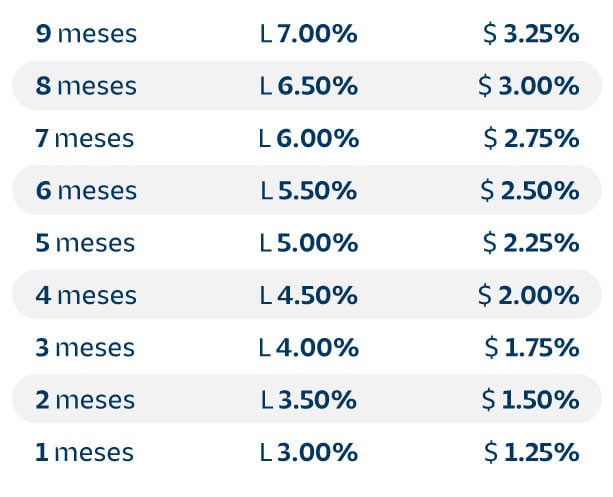The image size is (613, 497).
Task: Select the $ 2.75% dollar rate
Action: [530, 139]
